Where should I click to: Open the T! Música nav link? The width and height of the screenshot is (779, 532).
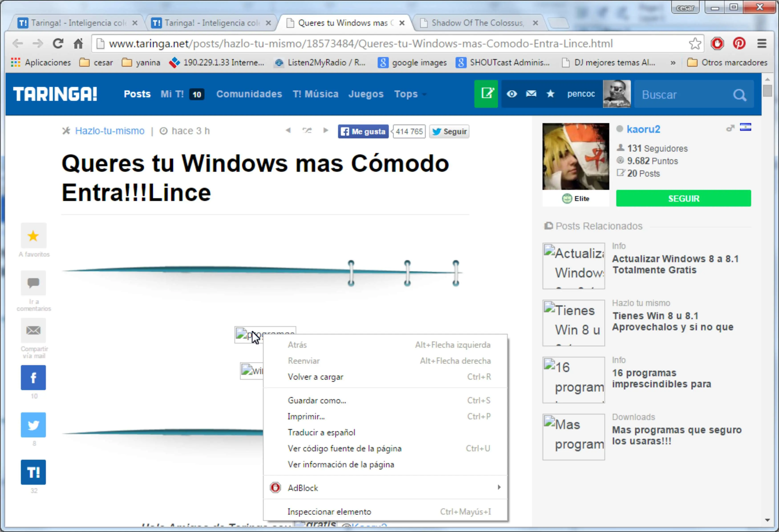coord(315,94)
